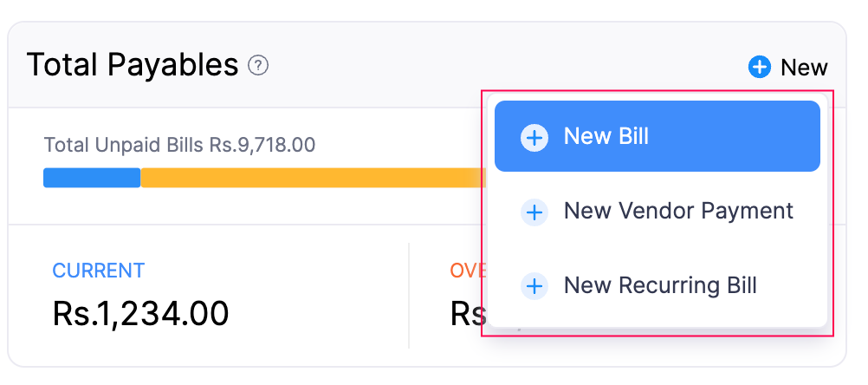This screenshot has width=868, height=385.
Task: Click the help question mark beside Total Payables
Action: [x=258, y=65]
